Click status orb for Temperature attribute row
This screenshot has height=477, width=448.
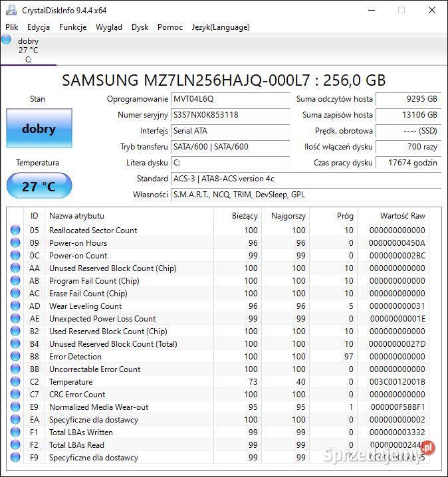pos(15,381)
